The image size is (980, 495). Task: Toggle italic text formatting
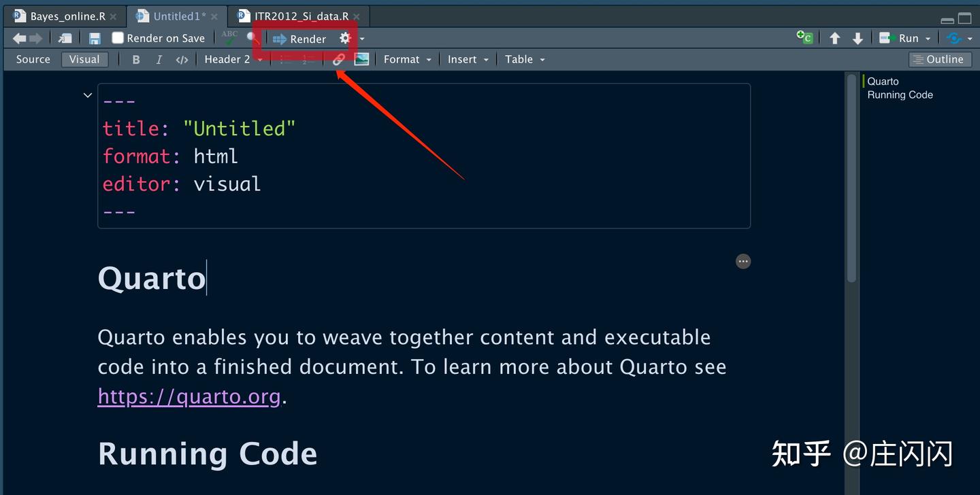(159, 60)
